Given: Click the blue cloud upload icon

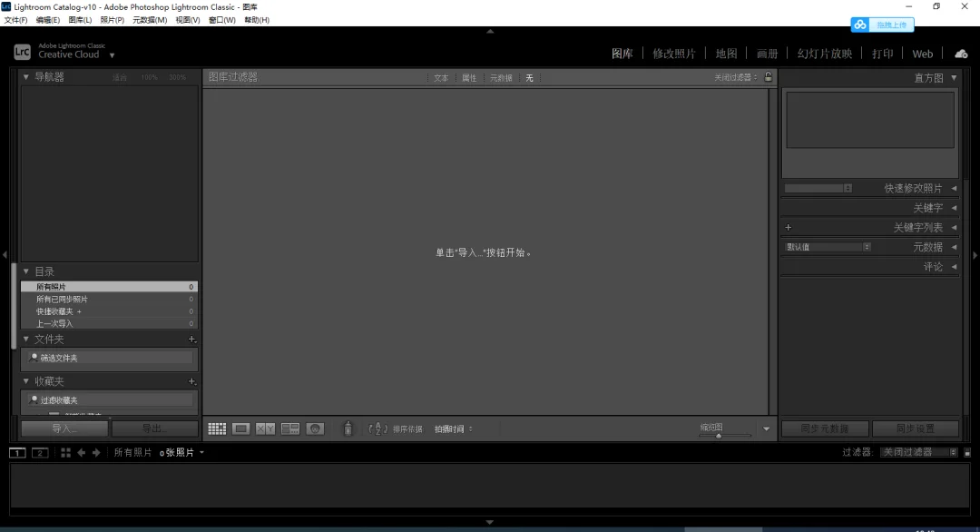Looking at the screenshot, I should (860, 25).
